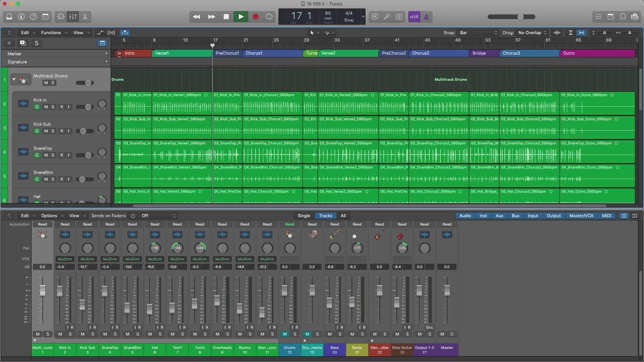Solo the Kick Sub track
644x362 pixels.
pyautogui.click(x=53, y=131)
